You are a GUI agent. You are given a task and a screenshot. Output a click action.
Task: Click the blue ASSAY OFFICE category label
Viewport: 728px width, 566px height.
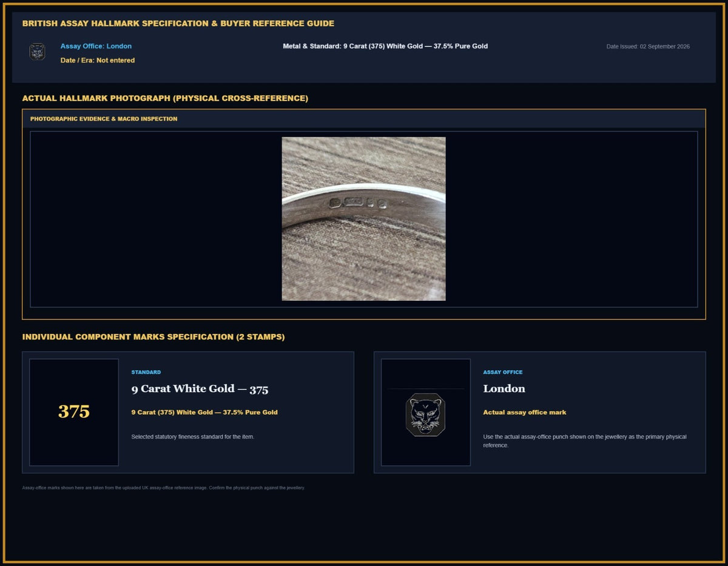coord(503,372)
